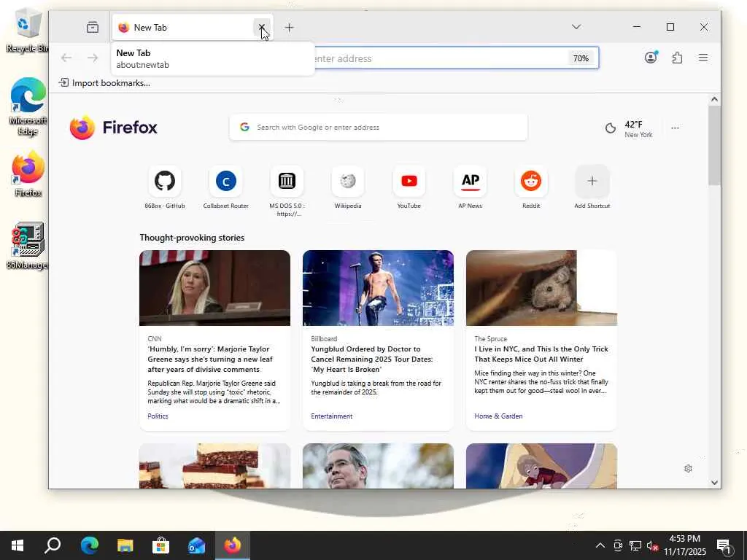Open the MS DOS 5.0 shortcut

[287, 190]
